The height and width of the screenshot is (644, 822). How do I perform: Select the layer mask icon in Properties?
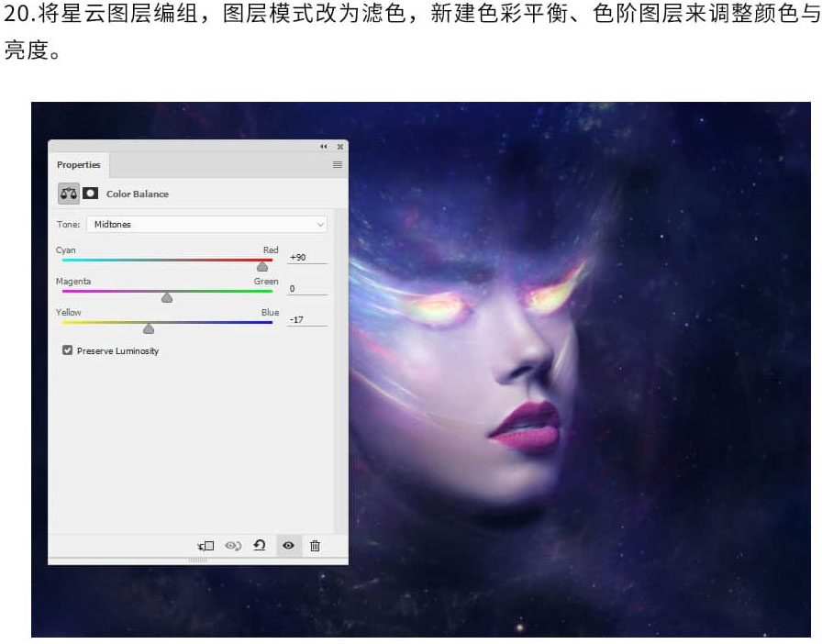pos(90,194)
